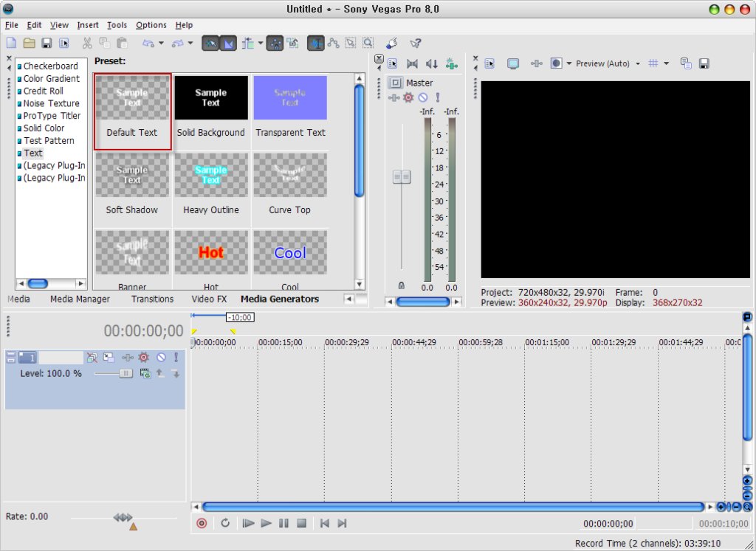Click Master volume fader handle
Screen dimensions: 756x551
click(x=402, y=177)
